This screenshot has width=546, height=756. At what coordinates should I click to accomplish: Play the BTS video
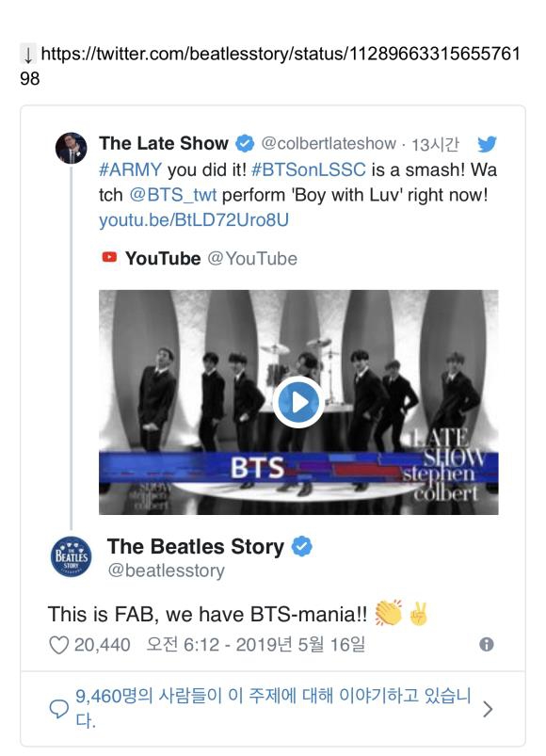(298, 402)
